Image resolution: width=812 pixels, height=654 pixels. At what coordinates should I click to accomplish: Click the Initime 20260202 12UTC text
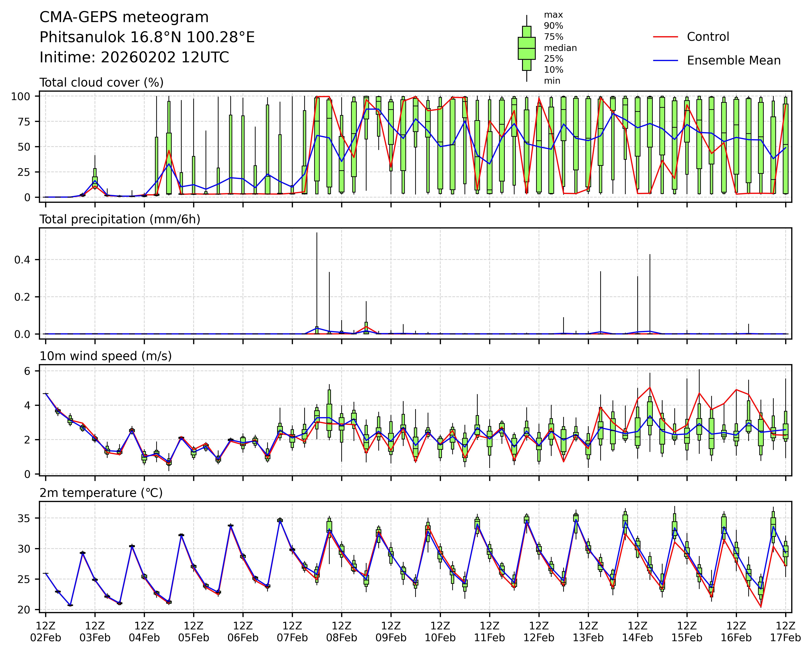point(134,58)
